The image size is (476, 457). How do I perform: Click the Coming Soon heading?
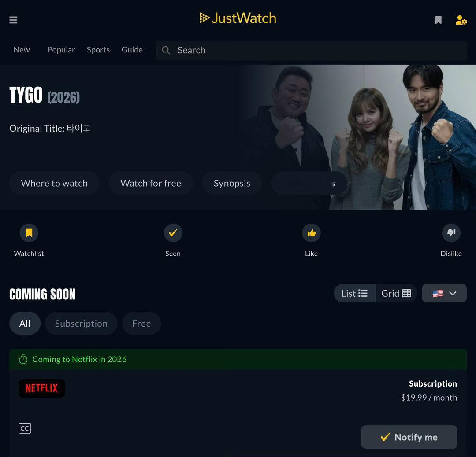[x=42, y=294]
